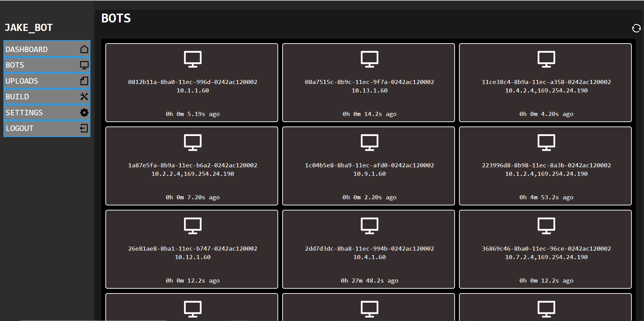Open the Dashboard menu item

(47, 49)
